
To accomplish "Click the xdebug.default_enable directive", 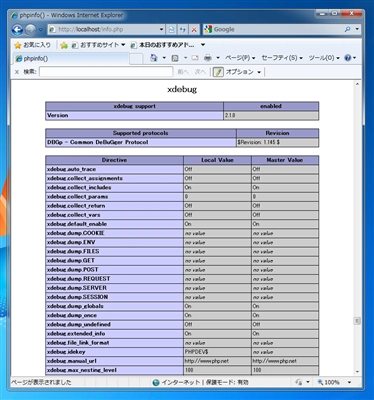I will coord(77,224).
